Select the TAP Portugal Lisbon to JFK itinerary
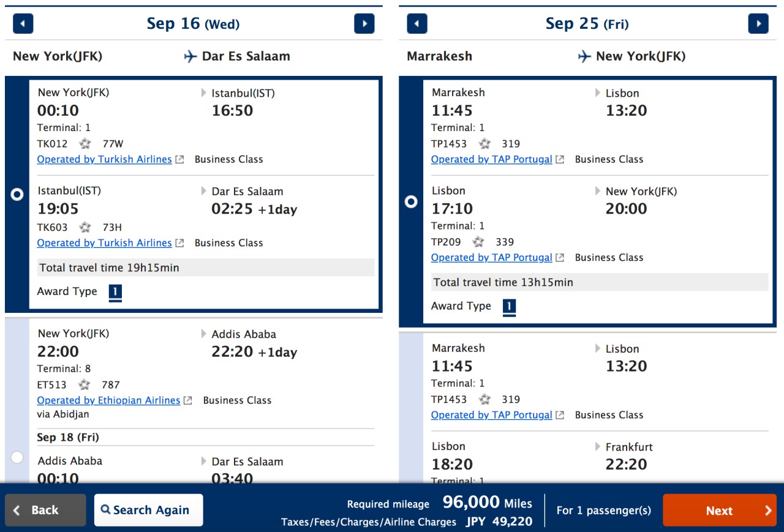This screenshot has width=784, height=532. (x=411, y=201)
